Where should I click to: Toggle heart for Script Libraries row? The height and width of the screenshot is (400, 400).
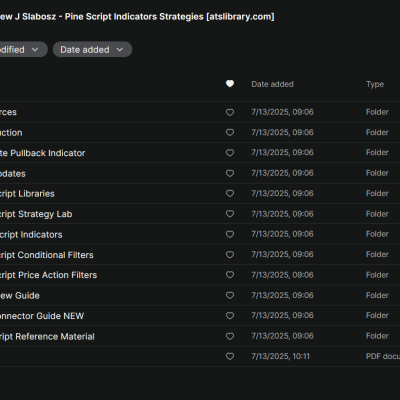click(230, 194)
